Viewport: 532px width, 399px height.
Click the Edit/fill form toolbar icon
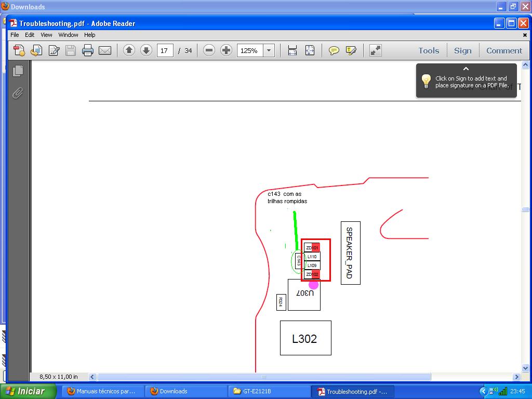tap(54, 50)
